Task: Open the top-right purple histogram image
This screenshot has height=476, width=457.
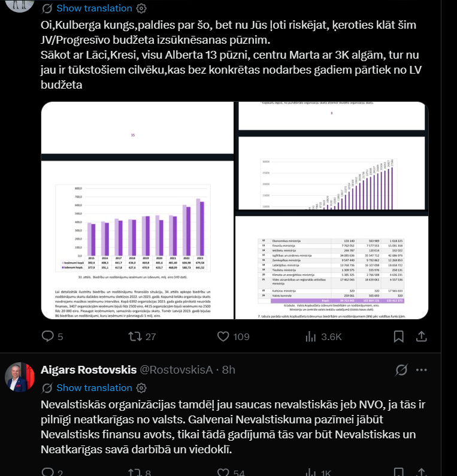Action: (332, 156)
